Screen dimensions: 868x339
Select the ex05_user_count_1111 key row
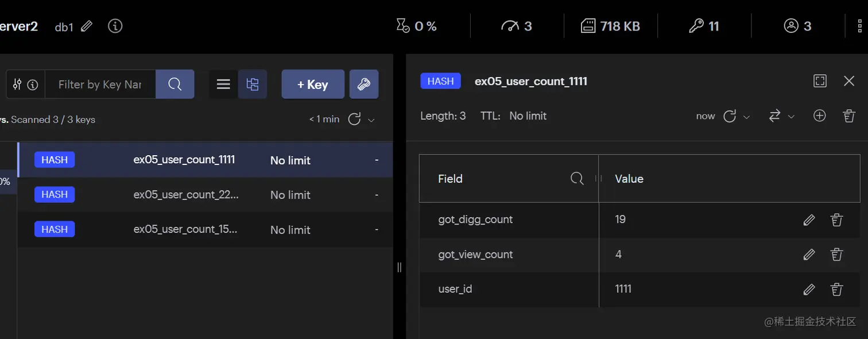[205, 160]
